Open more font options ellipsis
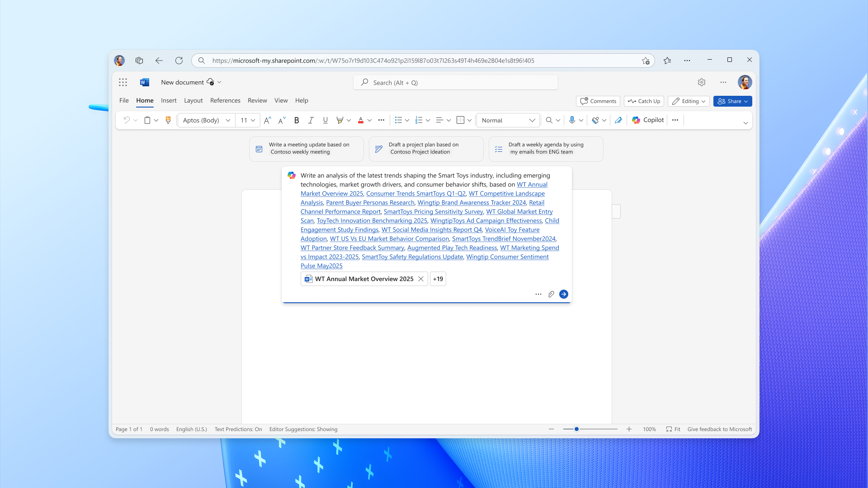This screenshot has height=488, width=868. (381, 120)
